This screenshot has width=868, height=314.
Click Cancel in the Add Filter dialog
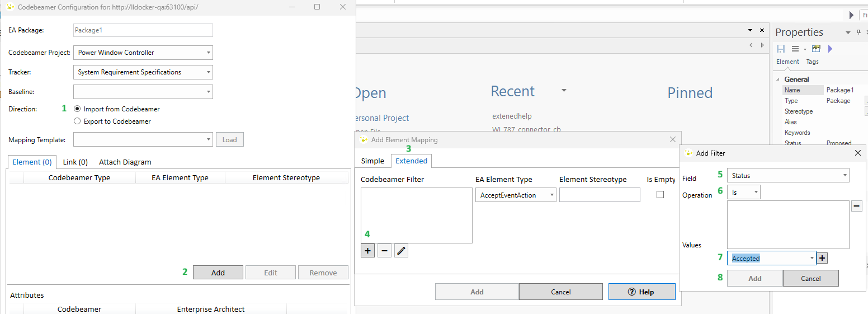(x=810, y=278)
